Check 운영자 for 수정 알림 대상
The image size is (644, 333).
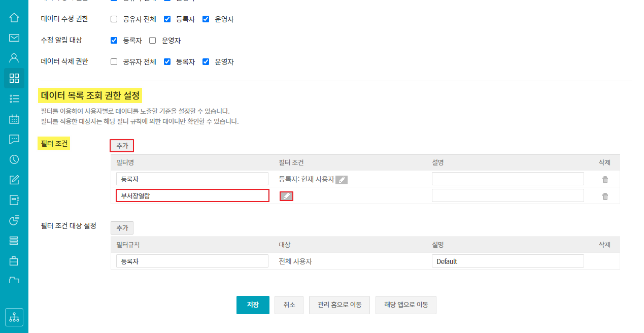coord(153,41)
